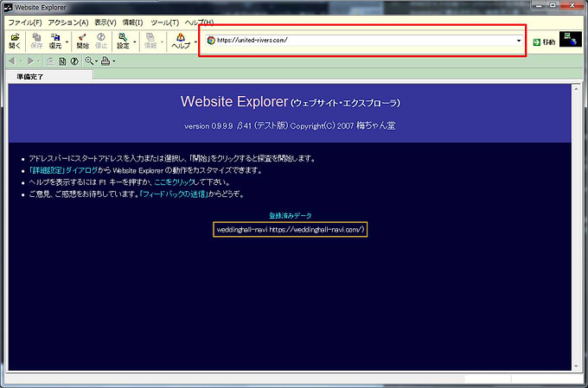Expand the 情報 toolbar dropdown arrow
The width and height of the screenshot is (588, 388).
(x=162, y=41)
